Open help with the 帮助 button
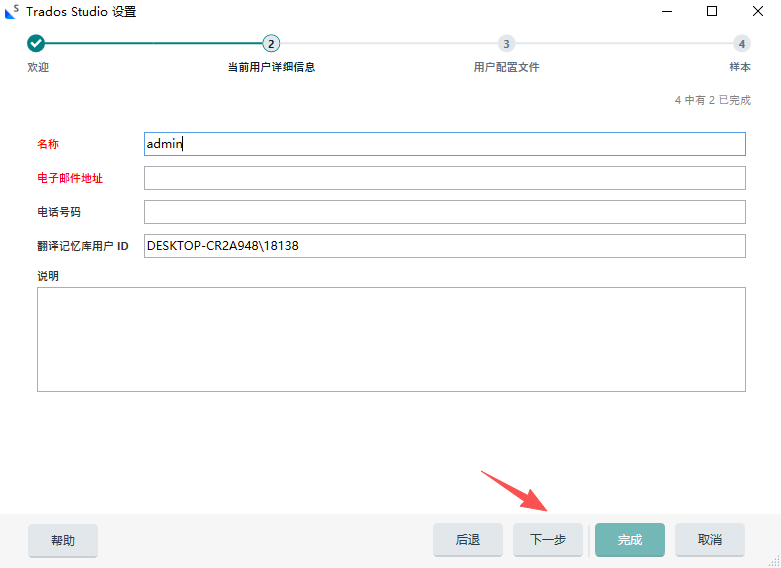The width and height of the screenshot is (781, 568). click(63, 540)
